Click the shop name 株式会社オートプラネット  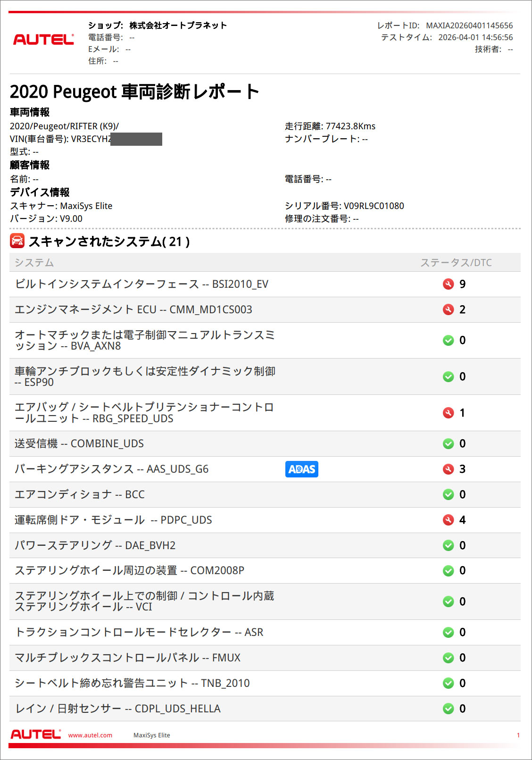point(178,25)
